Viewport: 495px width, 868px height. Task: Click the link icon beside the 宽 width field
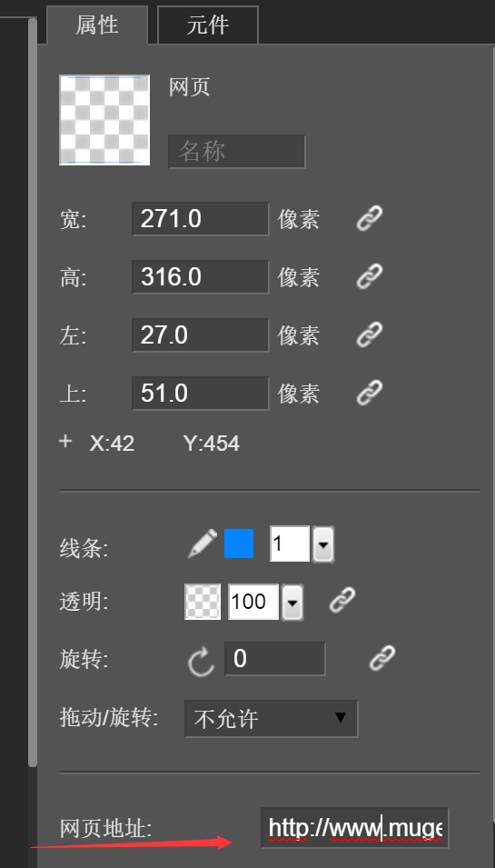tap(370, 218)
